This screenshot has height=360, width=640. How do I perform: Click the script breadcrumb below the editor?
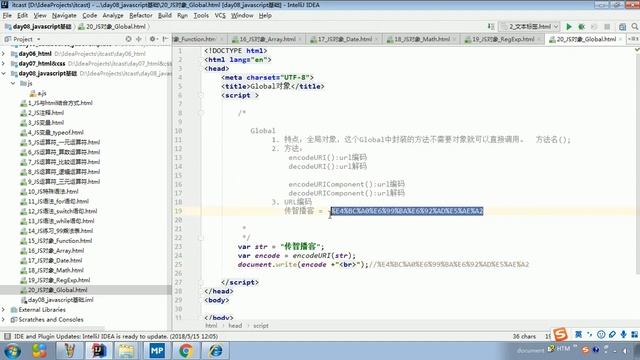point(261,326)
